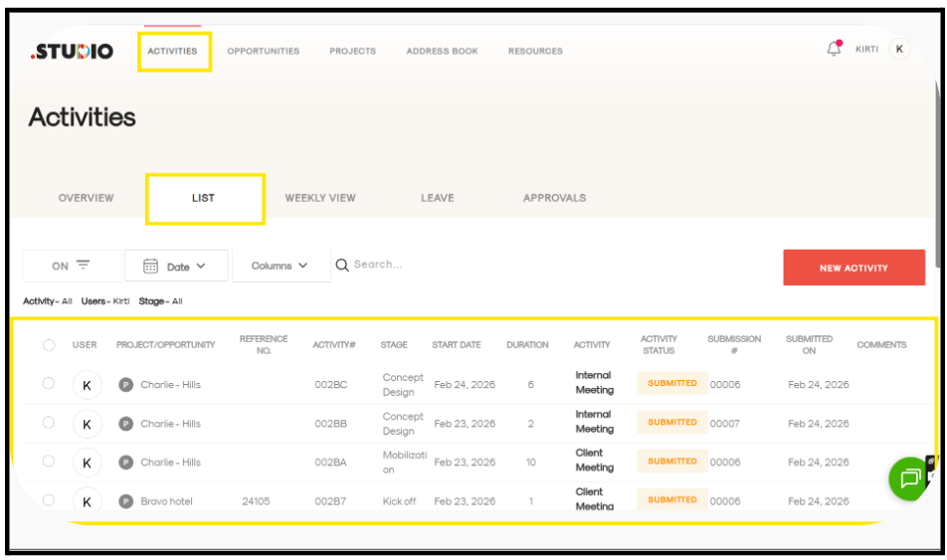Click the filter icon next to ON

[84, 266]
